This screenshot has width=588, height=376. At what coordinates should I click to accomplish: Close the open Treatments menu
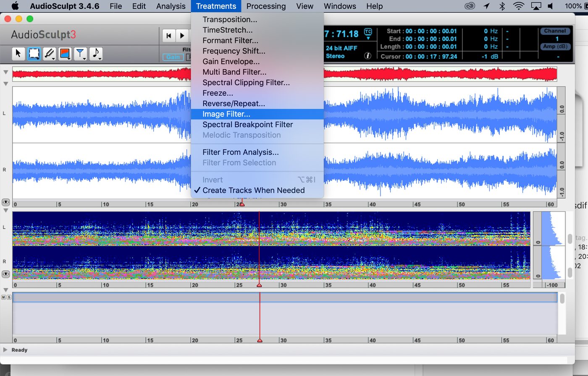click(216, 6)
